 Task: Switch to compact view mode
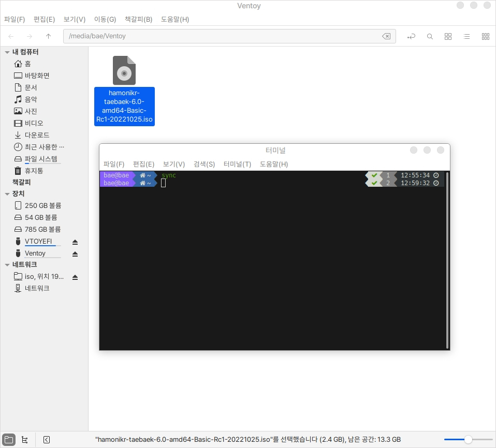pos(485,36)
